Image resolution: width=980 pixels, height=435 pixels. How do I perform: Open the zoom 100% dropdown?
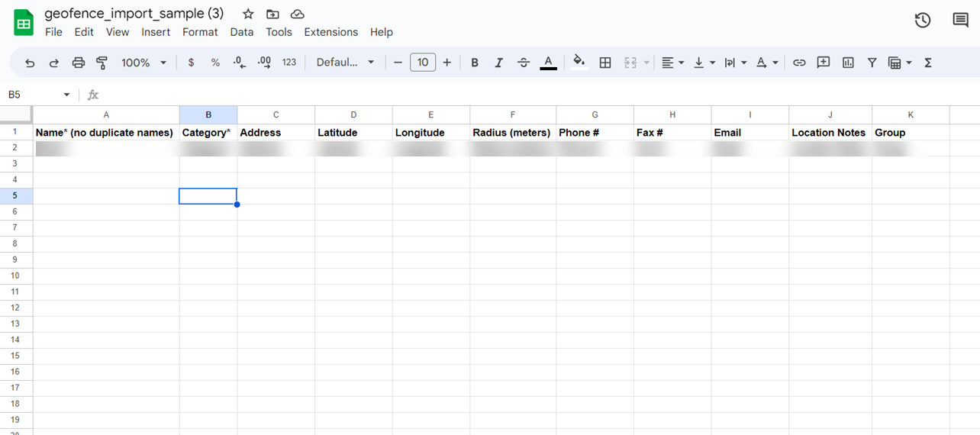pos(143,63)
